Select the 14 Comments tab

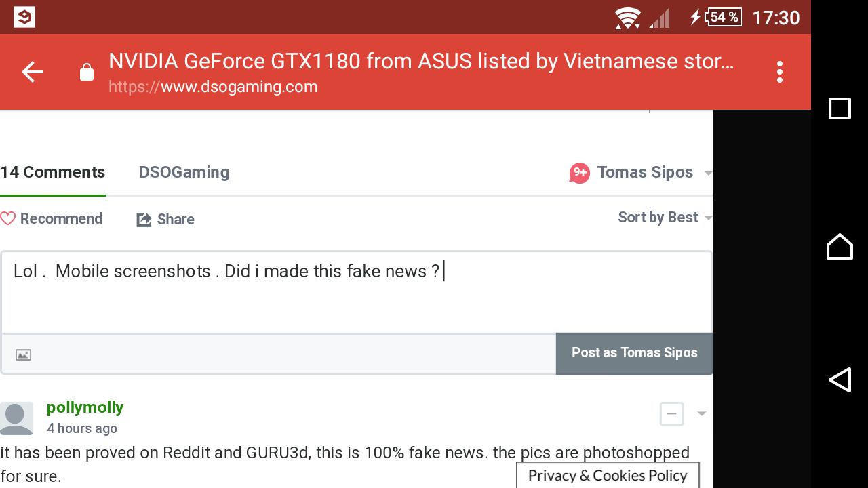click(53, 173)
